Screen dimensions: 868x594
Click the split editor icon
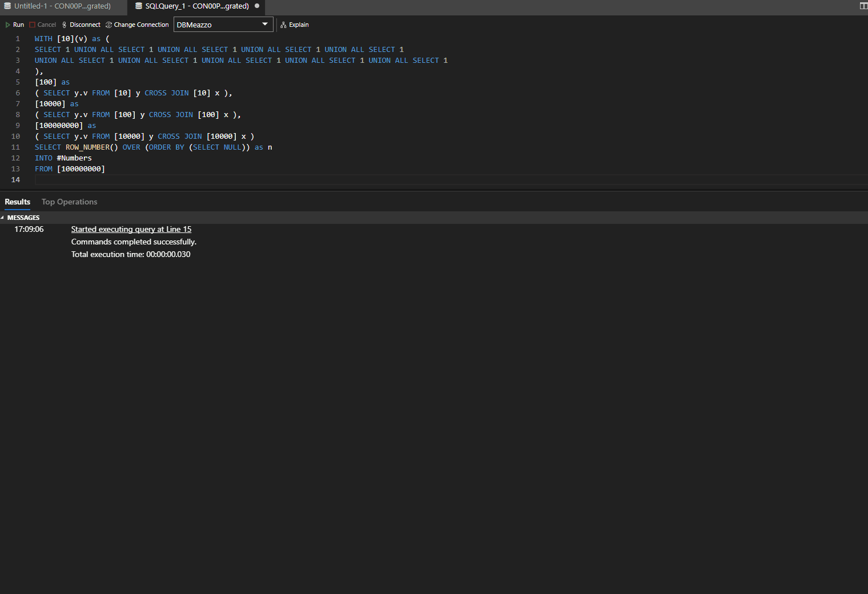click(863, 6)
